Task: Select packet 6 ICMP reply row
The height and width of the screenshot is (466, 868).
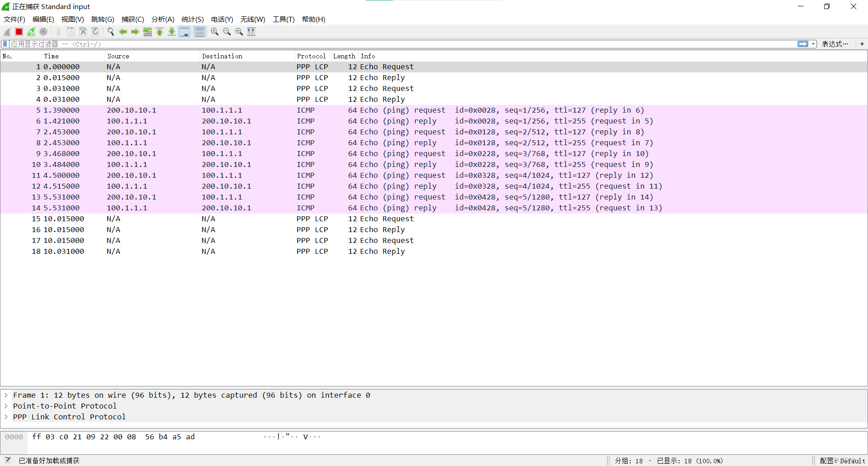Action: tap(434, 121)
